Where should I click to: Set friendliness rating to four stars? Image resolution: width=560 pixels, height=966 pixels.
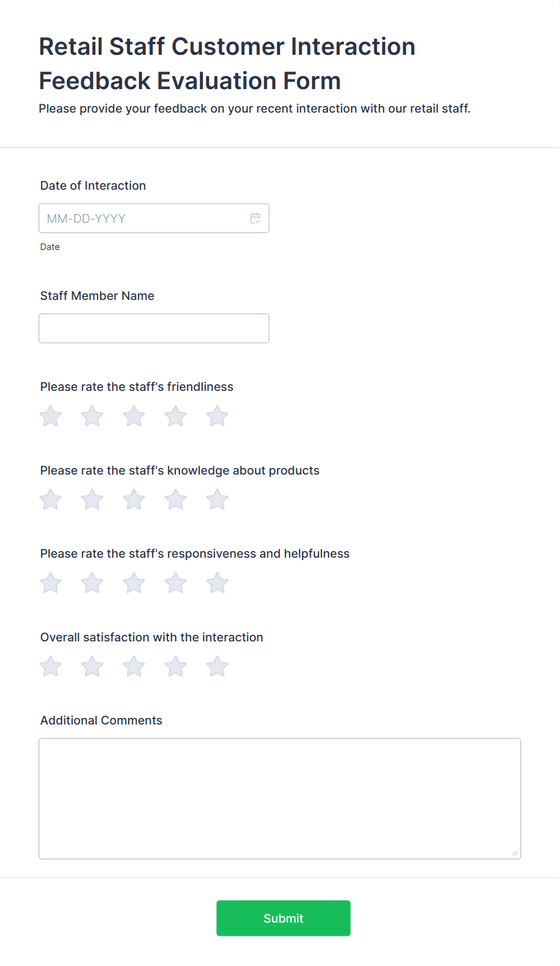[x=175, y=416]
